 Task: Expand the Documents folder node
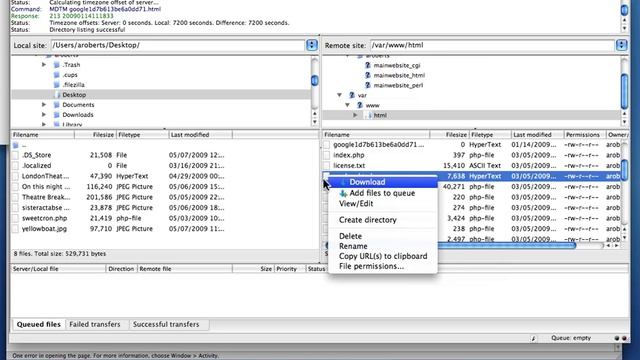click(44, 105)
